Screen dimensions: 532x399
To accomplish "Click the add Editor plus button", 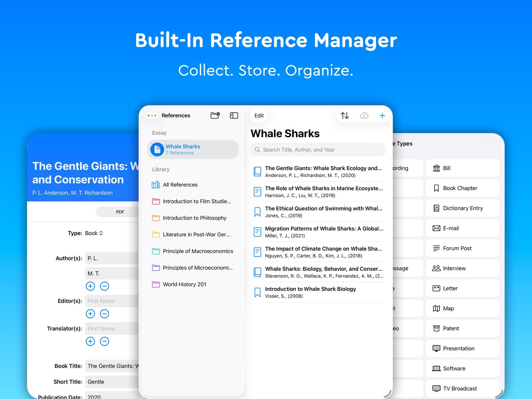I will coord(90,314).
